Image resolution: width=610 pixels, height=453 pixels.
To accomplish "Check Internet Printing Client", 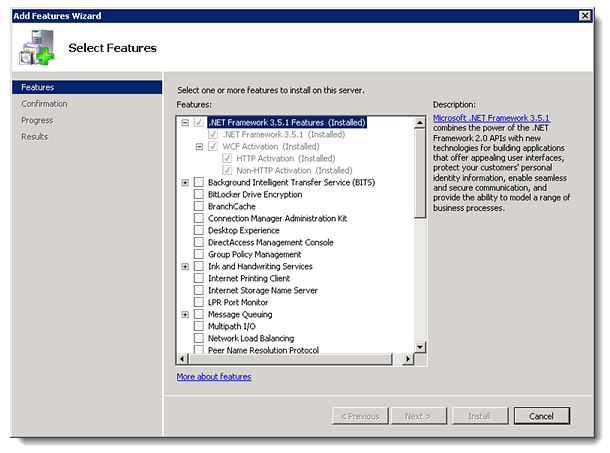I will click(199, 278).
